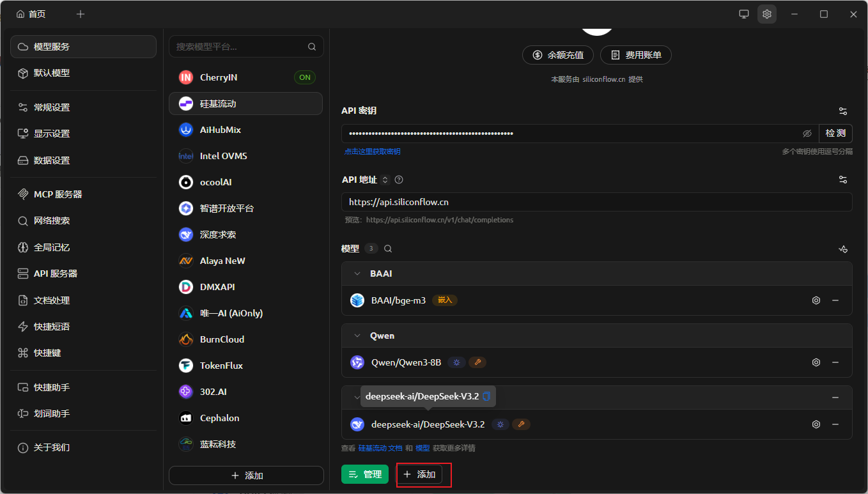868x494 pixels.
Task: Select the Intel OVMS provider
Action: pyautogui.click(x=246, y=156)
